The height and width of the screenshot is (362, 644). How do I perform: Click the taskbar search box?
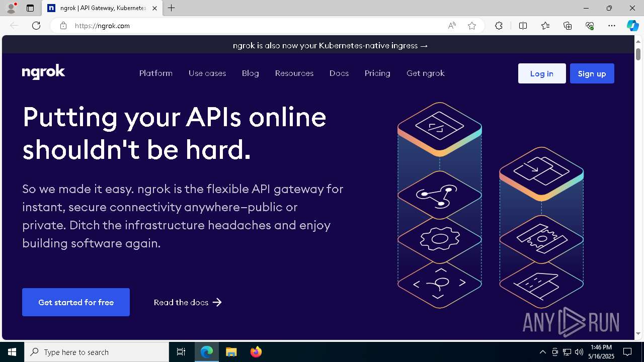[x=97, y=352]
